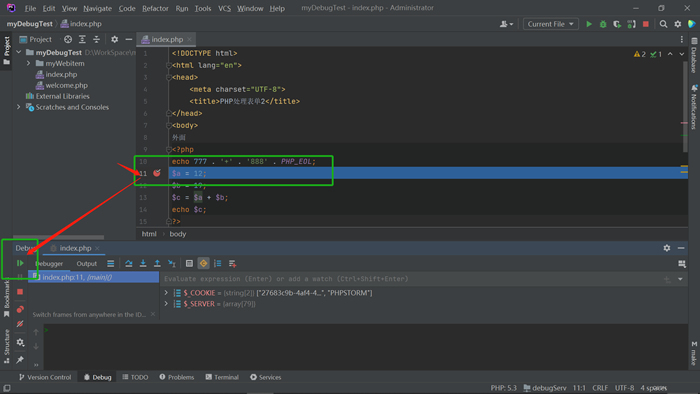This screenshot has width=700, height=394.
Task: Open the Services tool window
Action: [266, 377]
